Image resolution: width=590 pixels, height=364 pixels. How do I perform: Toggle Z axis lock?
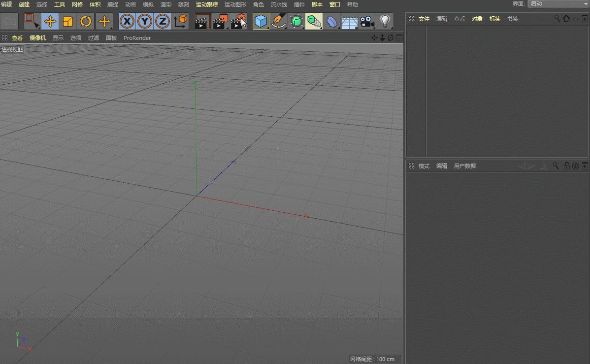coord(163,22)
